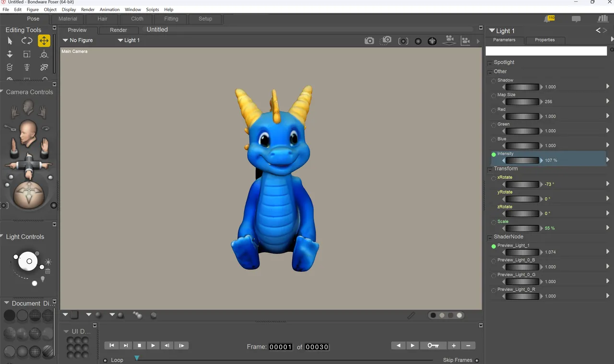
Task: Toggle the Shadow parameter animation dot
Action: click(x=494, y=81)
